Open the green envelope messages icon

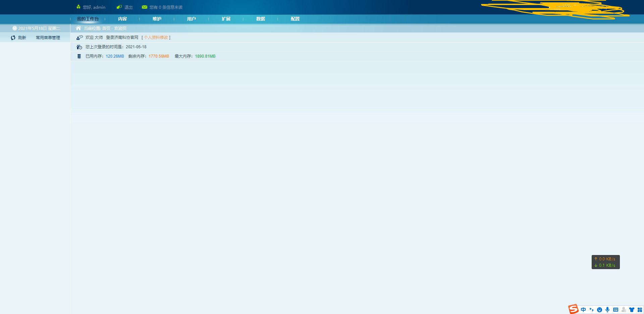pos(145,7)
